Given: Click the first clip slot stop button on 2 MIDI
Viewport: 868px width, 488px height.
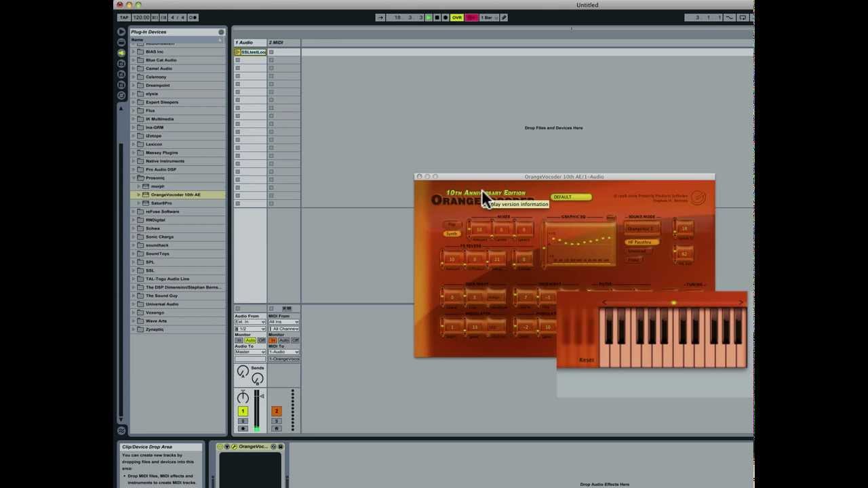Looking at the screenshot, I should [x=271, y=52].
